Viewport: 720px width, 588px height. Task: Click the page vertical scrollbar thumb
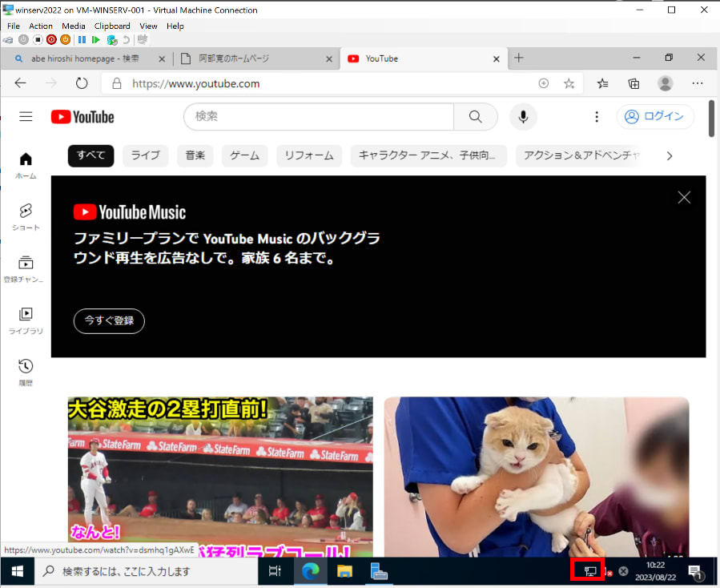tap(711, 118)
